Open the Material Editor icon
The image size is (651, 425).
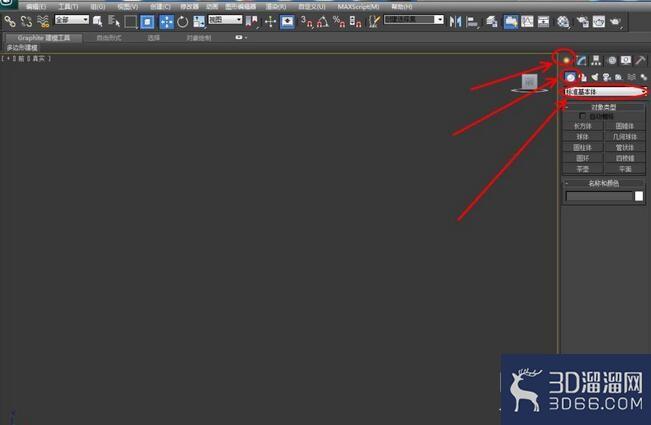pyautogui.click(x=563, y=21)
